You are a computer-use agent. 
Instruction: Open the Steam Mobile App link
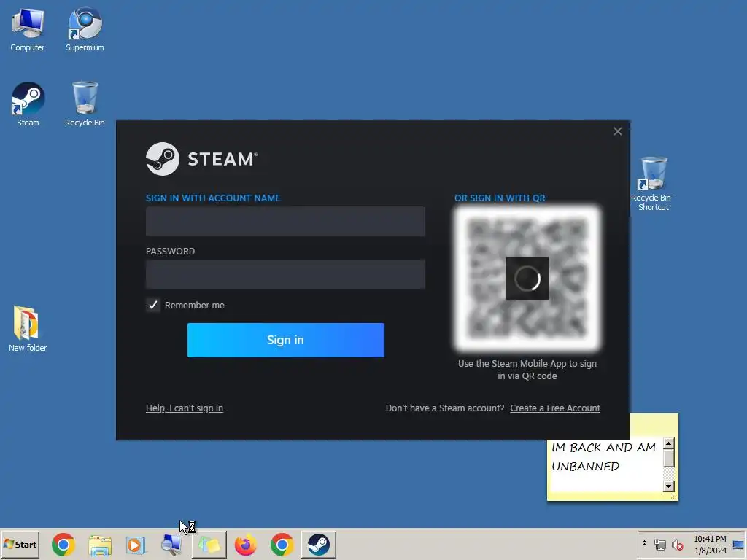pos(529,363)
